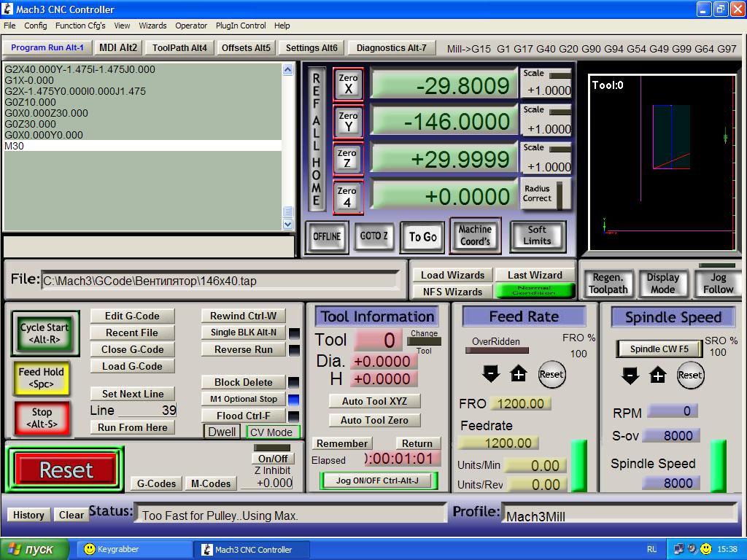Click the FRO 1200.00 field
The image size is (747, 560).
(x=521, y=404)
